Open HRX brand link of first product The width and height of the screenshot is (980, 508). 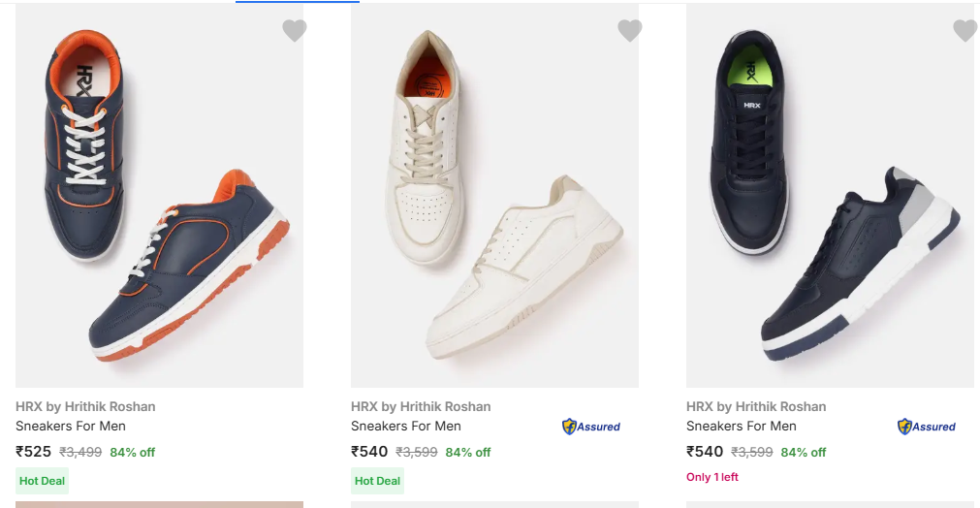[x=85, y=406]
